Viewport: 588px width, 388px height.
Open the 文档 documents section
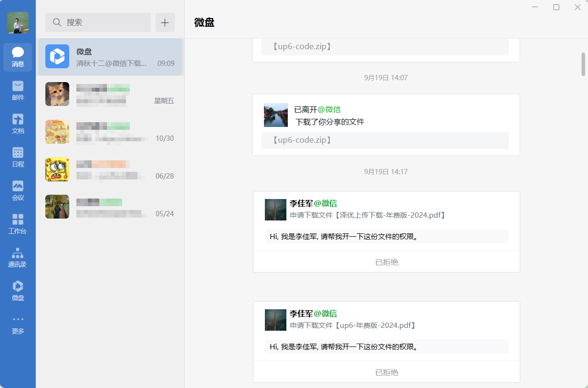click(18, 124)
